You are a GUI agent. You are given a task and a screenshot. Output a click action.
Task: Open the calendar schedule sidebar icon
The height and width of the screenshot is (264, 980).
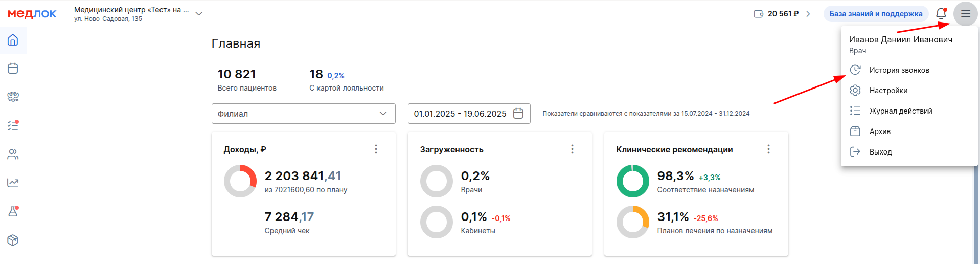pyautogui.click(x=13, y=68)
